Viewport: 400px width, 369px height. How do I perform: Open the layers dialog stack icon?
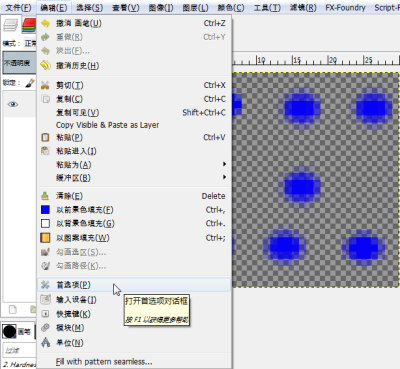click(10, 25)
